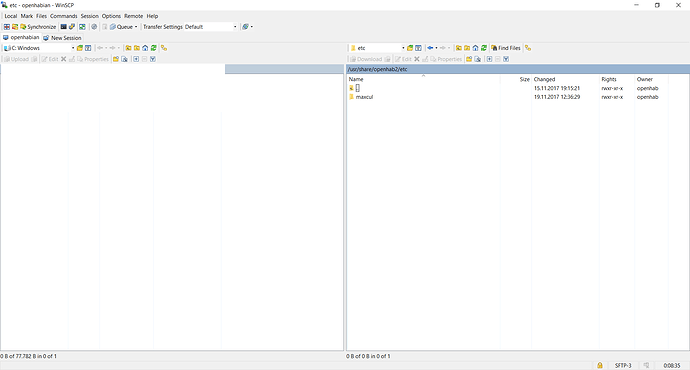Click remote panel open directory icon
The image size is (690, 370).
[x=410, y=48]
